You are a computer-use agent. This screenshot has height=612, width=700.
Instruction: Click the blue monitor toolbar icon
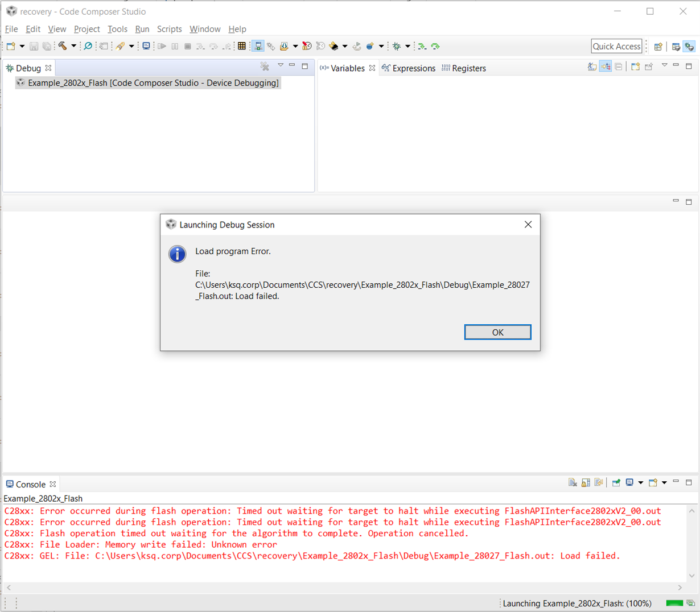[x=146, y=46]
